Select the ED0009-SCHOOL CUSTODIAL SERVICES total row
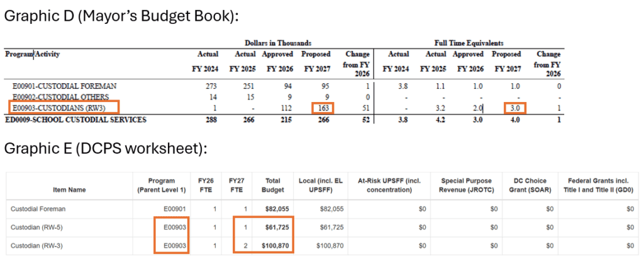644x264 pixels. point(75,119)
